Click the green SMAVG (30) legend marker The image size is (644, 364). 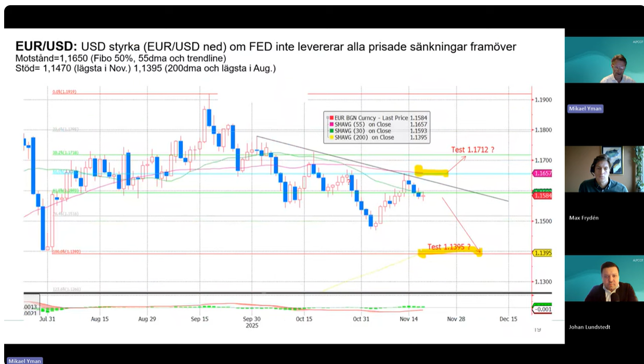[331, 131]
